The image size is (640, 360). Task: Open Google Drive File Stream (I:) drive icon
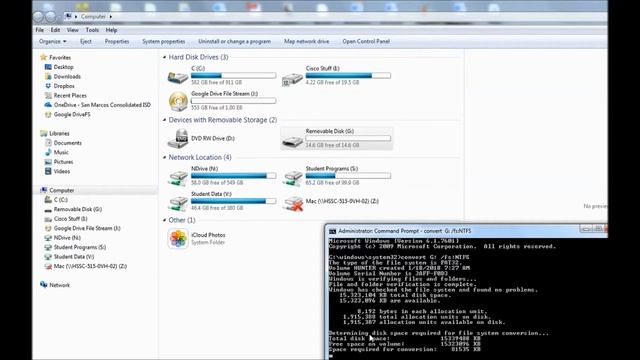[x=178, y=101]
